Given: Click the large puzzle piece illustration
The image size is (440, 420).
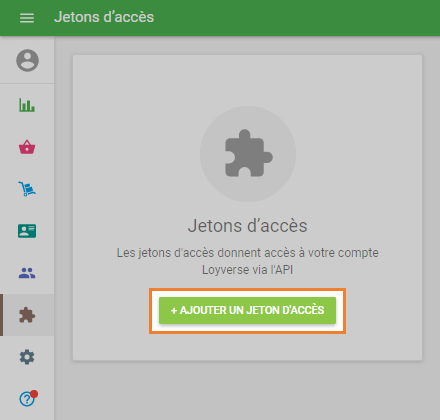Looking at the screenshot, I should click(x=248, y=154).
